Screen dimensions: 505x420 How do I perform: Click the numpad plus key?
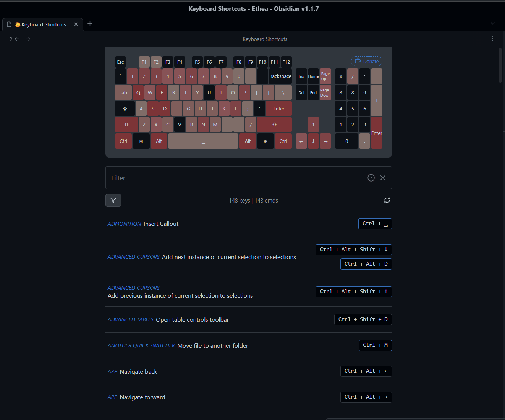coord(377,101)
